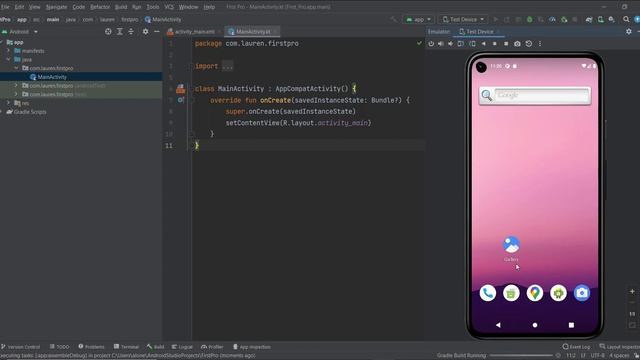Open the Maps app in emulator dock
The width and height of the screenshot is (640, 360).
(535, 293)
